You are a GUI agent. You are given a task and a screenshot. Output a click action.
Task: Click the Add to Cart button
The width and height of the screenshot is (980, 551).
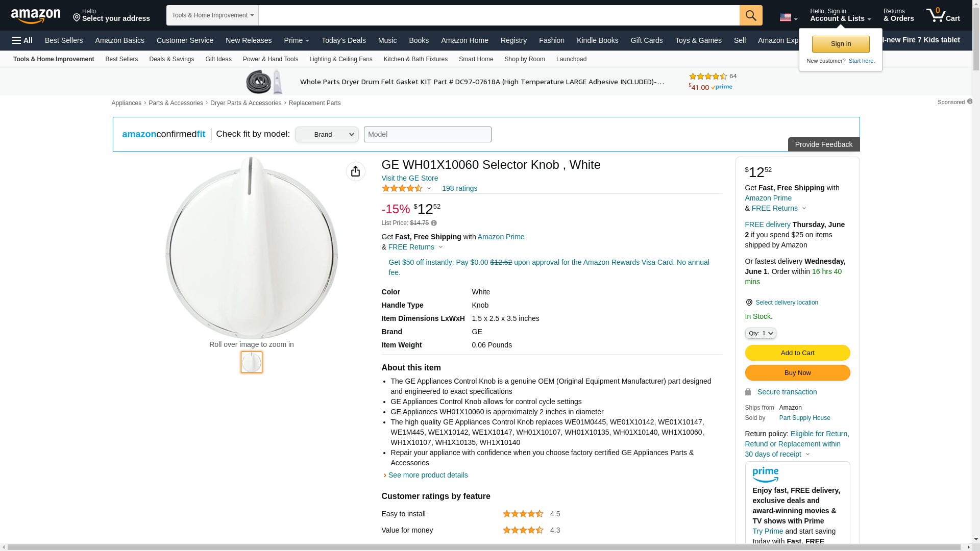797,353
